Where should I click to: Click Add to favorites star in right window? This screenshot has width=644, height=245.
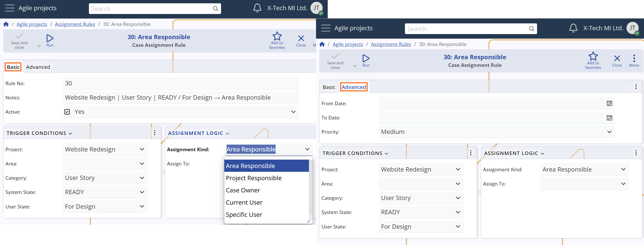point(593,56)
